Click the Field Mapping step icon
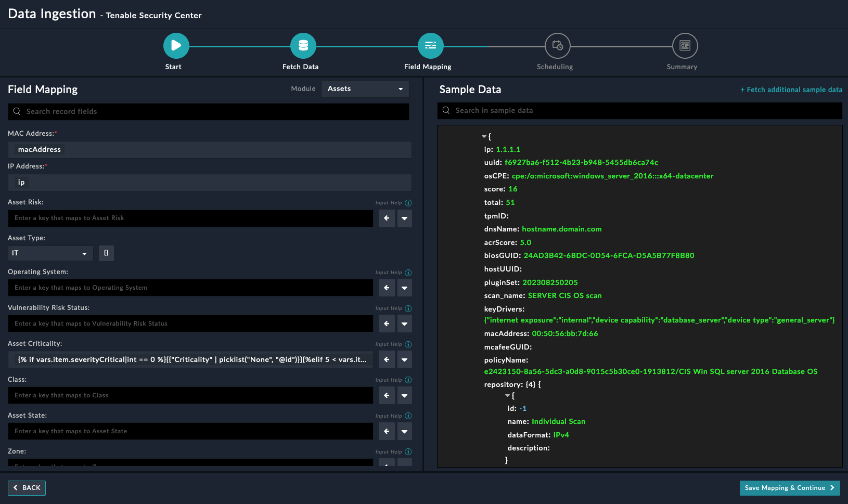848x504 pixels. [430, 46]
